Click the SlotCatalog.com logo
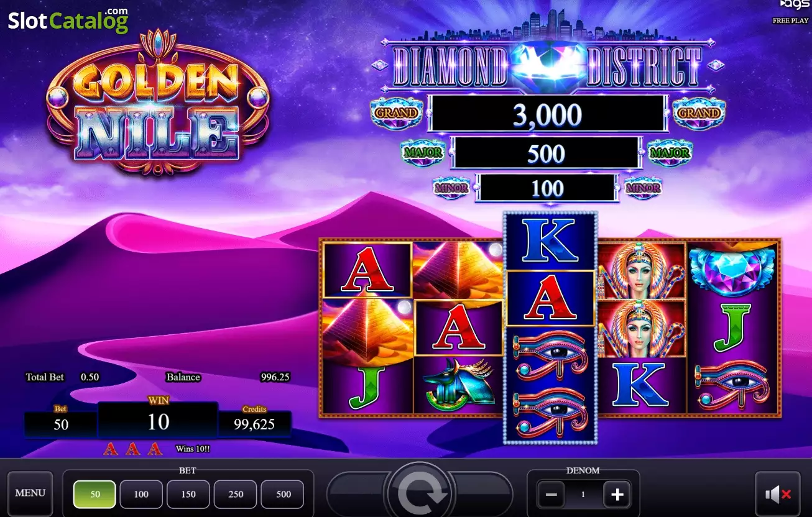The width and height of the screenshot is (812, 517). coord(68,21)
